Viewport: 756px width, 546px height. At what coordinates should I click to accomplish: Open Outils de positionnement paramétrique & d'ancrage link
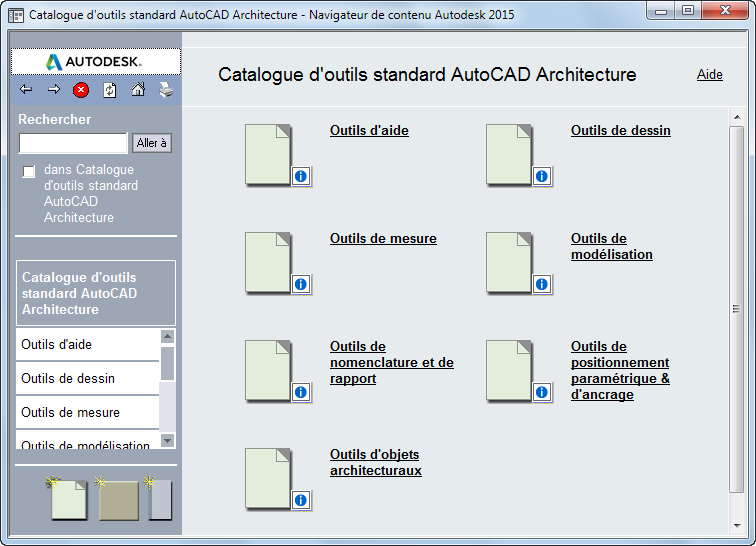pyautogui.click(x=620, y=370)
